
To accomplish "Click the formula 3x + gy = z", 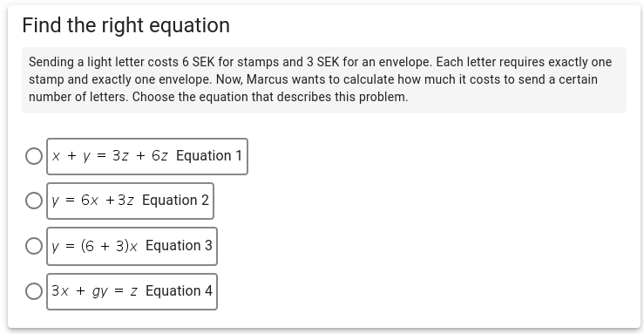I will [x=94, y=291].
